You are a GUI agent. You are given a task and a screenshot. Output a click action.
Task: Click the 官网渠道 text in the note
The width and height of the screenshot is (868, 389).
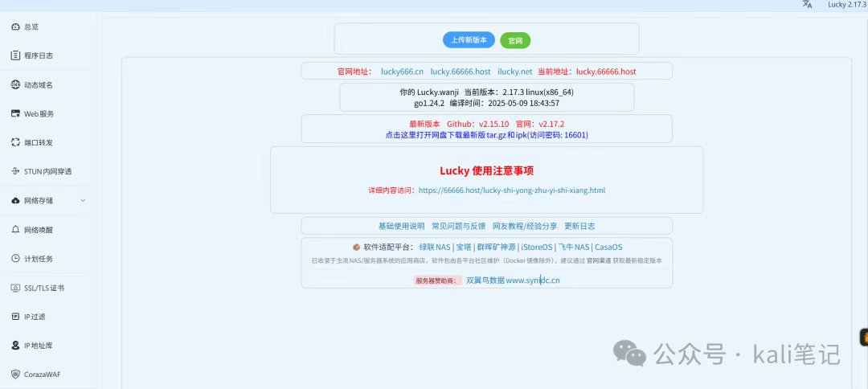pos(597,260)
